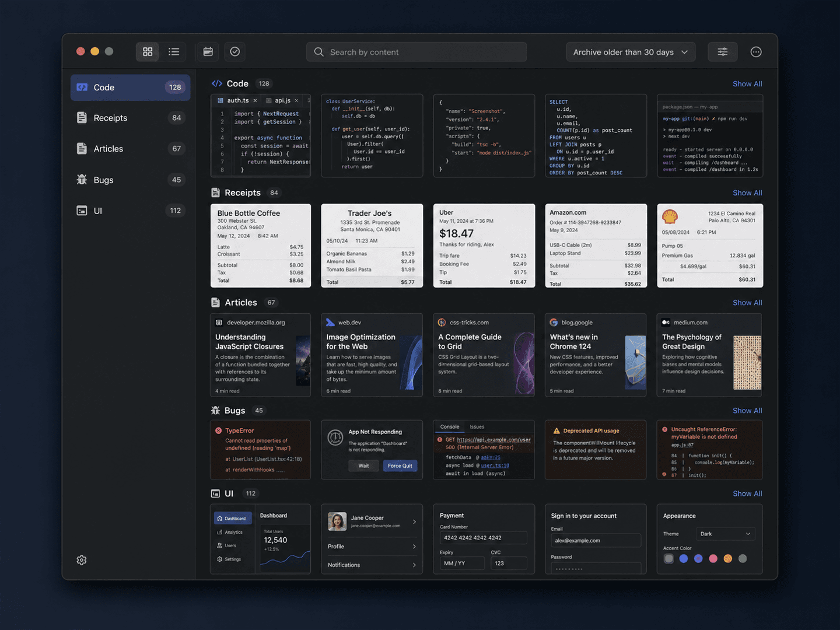Click the bug icon in sidebar
This screenshot has width=840, height=630.
pyautogui.click(x=82, y=180)
